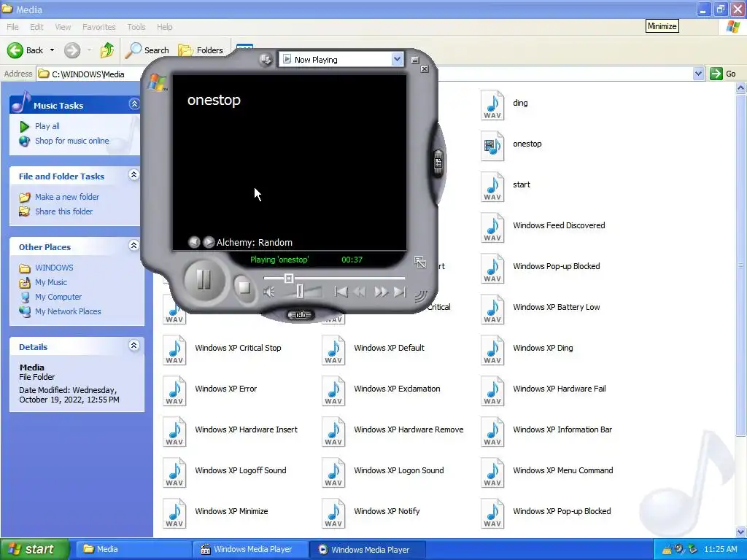
Task: Select Windows XP Hardware Insert icon
Action: point(174,432)
